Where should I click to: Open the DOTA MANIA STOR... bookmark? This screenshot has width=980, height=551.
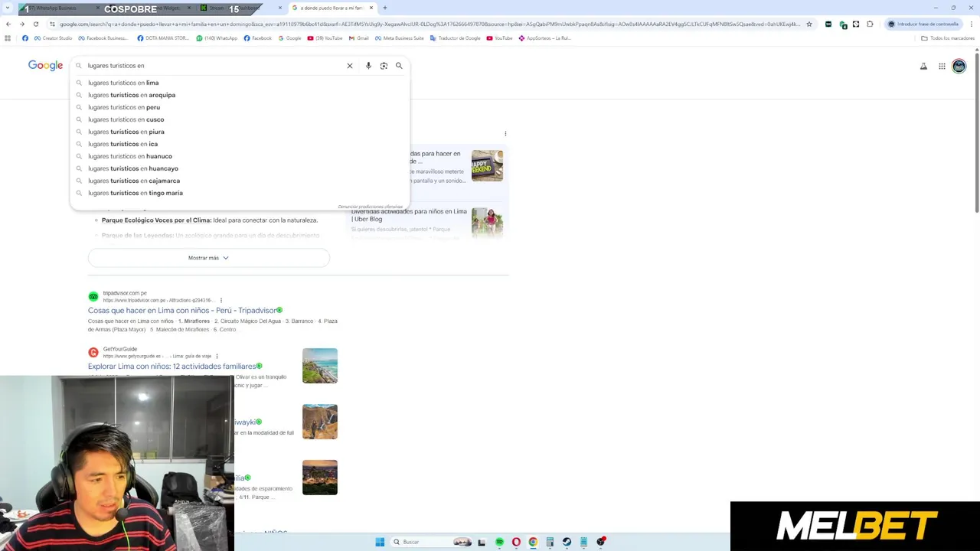coord(163,38)
